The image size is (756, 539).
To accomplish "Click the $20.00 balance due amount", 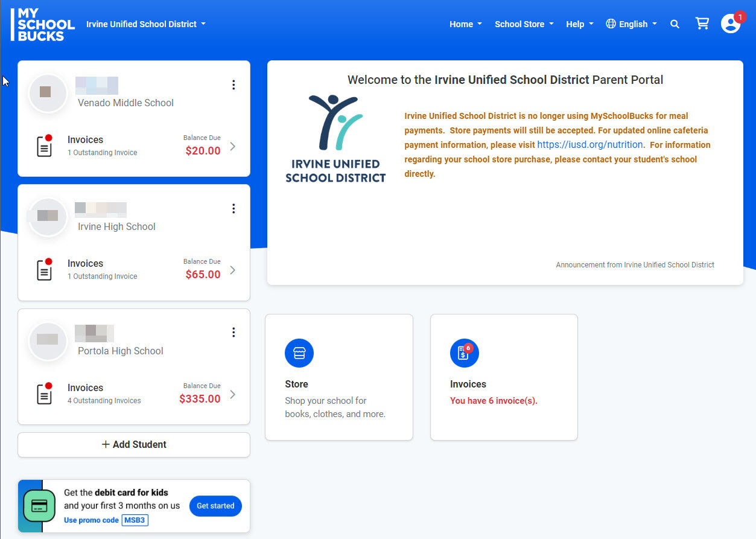I will [x=203, y=151].
